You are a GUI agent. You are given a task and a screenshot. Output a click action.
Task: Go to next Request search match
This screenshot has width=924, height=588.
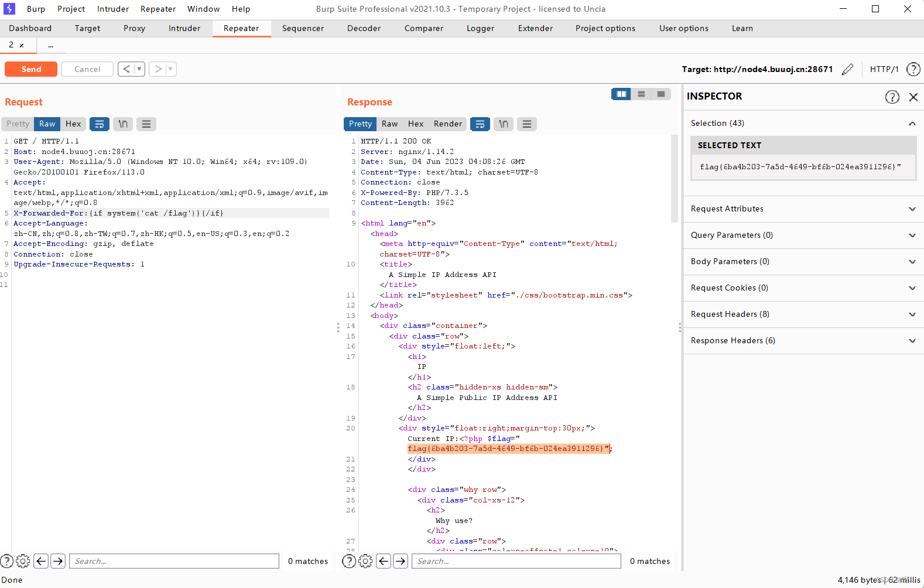coord(58,561)
